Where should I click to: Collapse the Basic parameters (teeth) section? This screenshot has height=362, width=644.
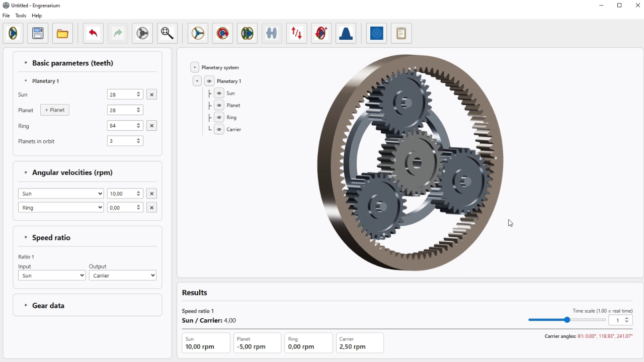[26, 63]
